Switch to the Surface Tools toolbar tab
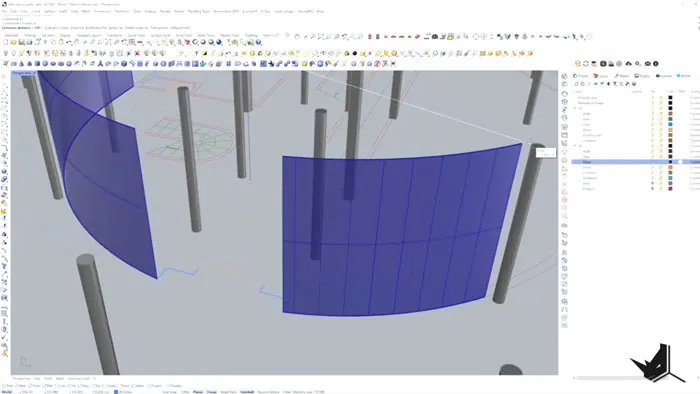This screenshot has width=700, height=394. 160,35
